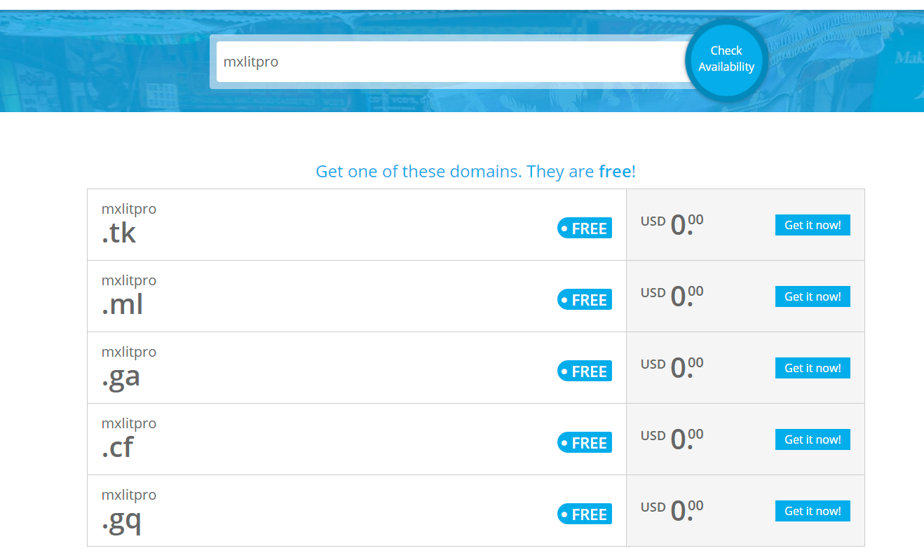Get the mxlitpro.ml domain now
The width and height of the screenshot is (924, 560).
(x=812, y=296)
